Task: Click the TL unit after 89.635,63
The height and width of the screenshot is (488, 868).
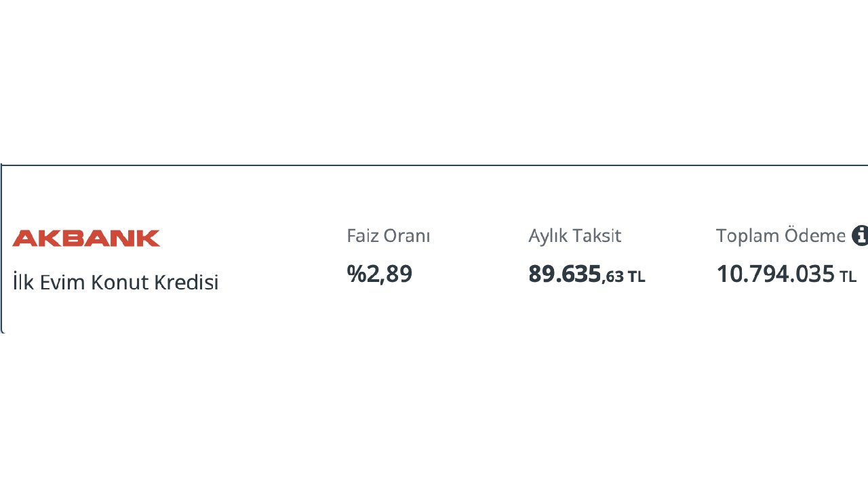Action: coord(636,277)
